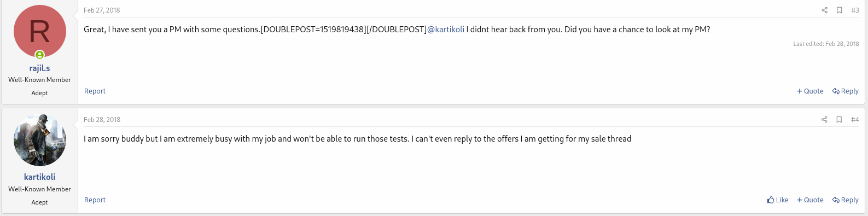Open permalink #4 post number
868x216 pixels.
point(855,120)
